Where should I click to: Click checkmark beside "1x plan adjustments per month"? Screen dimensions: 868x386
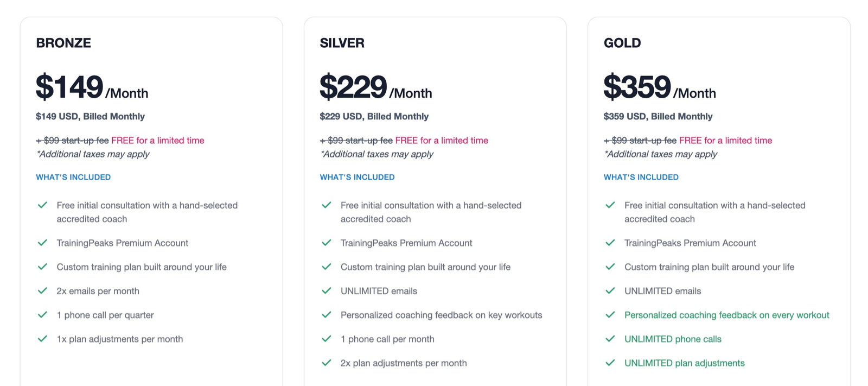click(42, 339)
